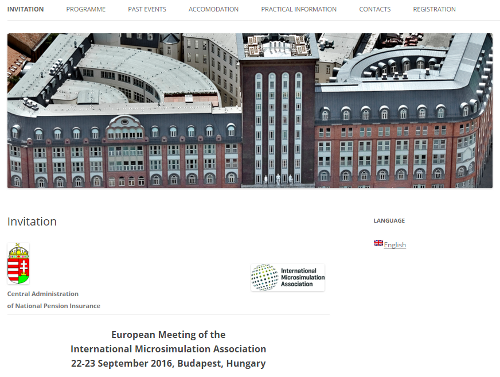Click the Hungarian coat of arms logo
Screen dimensions: 500x377
(x=18, y=263)
